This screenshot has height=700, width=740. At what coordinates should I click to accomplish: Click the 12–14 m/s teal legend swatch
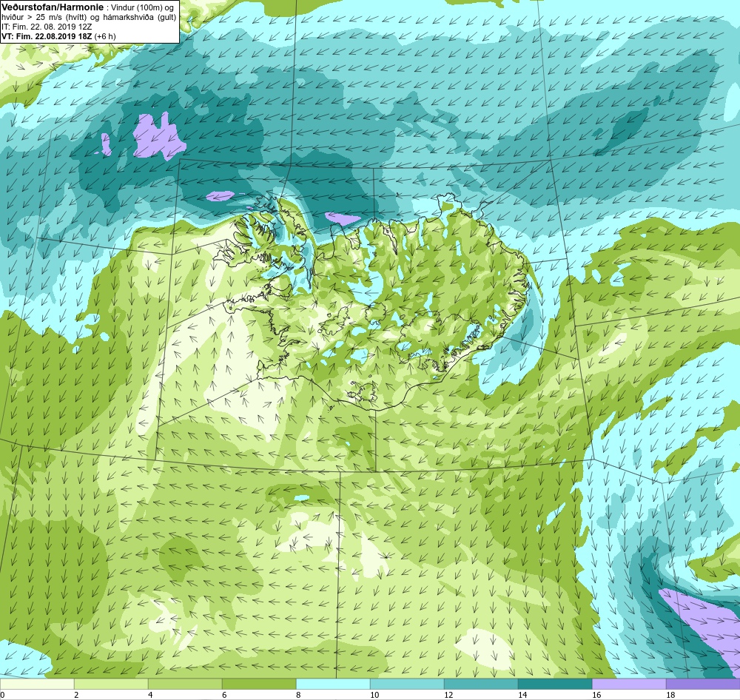[x=481, y=684]
